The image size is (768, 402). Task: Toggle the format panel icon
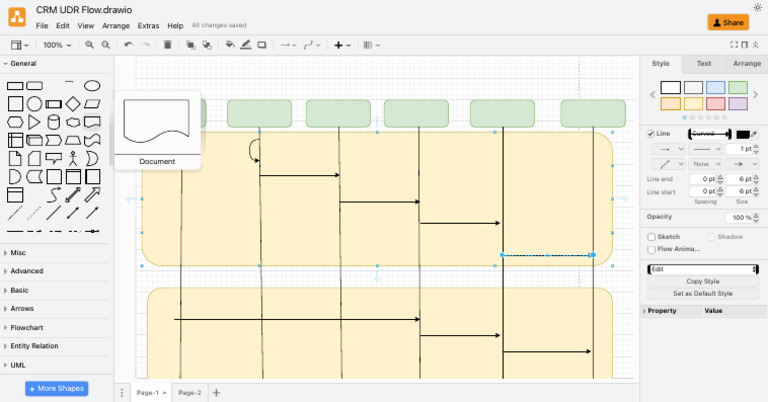(x=744, y=45)
